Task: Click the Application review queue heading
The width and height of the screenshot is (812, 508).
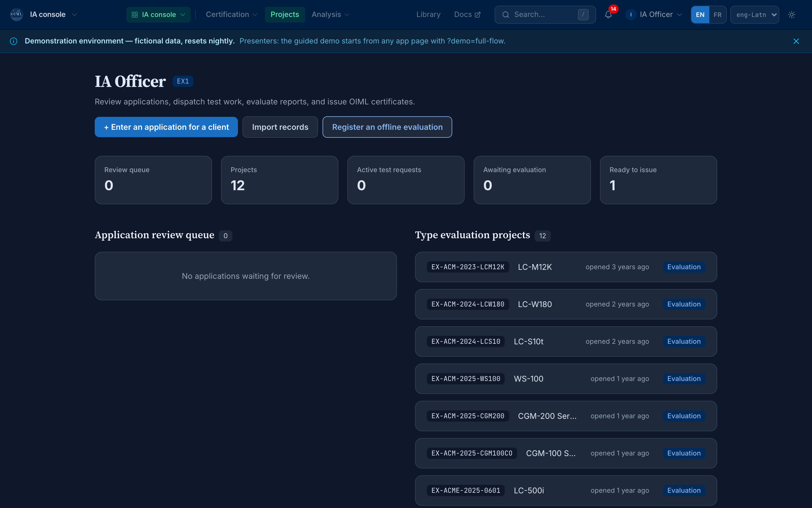Action: 154,235
